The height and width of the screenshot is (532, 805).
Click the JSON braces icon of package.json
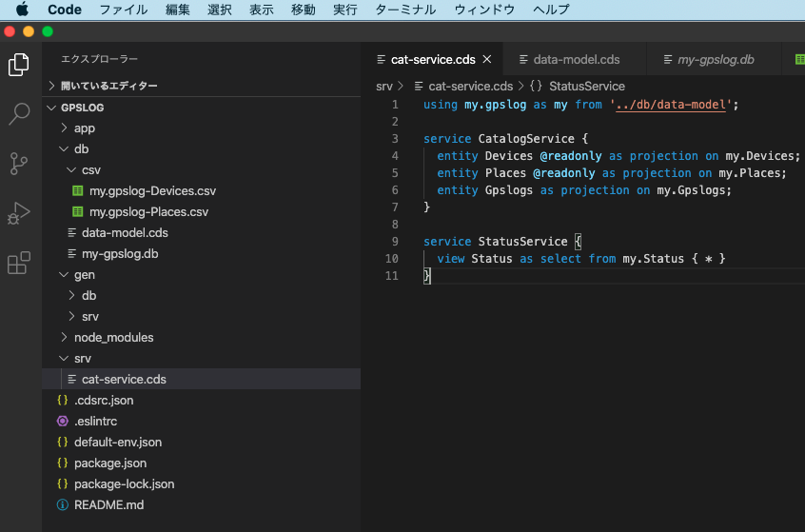pyautogui.click(x=63, y=463)
